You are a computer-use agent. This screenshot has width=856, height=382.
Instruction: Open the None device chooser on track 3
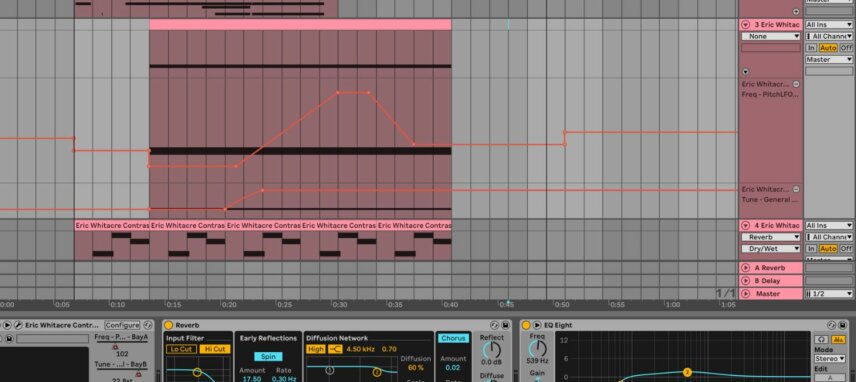[771, 37]
